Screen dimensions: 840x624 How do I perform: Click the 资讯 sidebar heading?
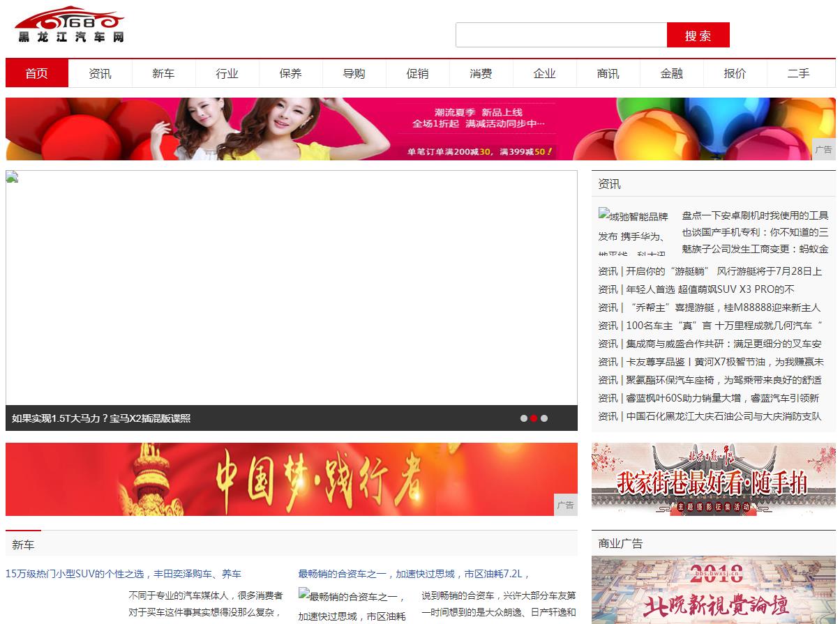point(609,184)
